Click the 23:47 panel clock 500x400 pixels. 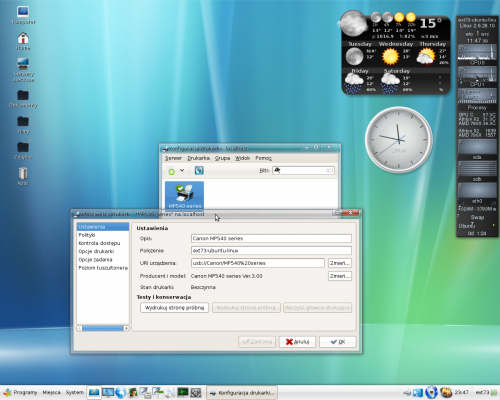[x=462, y=392]
